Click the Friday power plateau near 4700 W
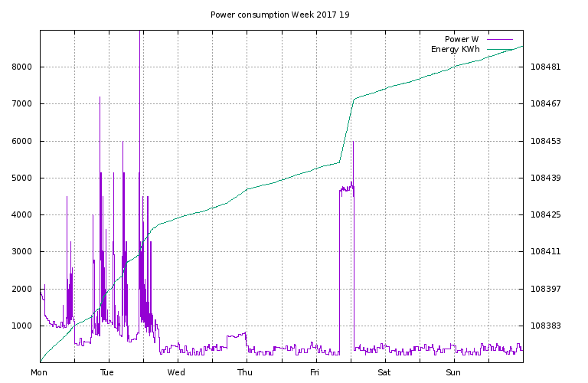 point(347,188)
